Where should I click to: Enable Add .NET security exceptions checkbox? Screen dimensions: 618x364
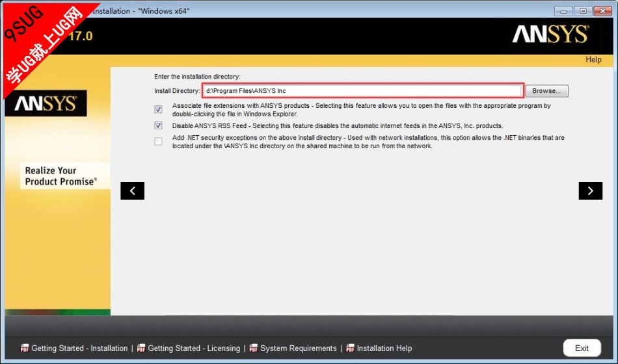158,142
